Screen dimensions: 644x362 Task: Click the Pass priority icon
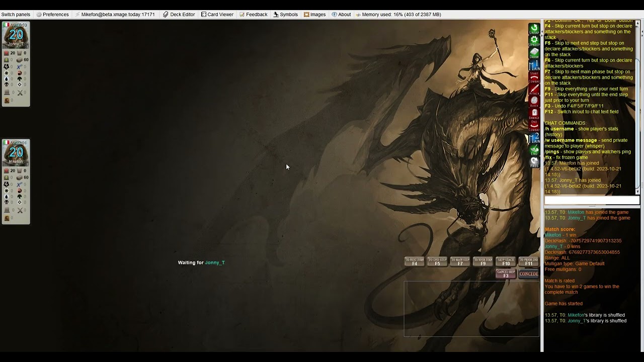click(534, 162)
